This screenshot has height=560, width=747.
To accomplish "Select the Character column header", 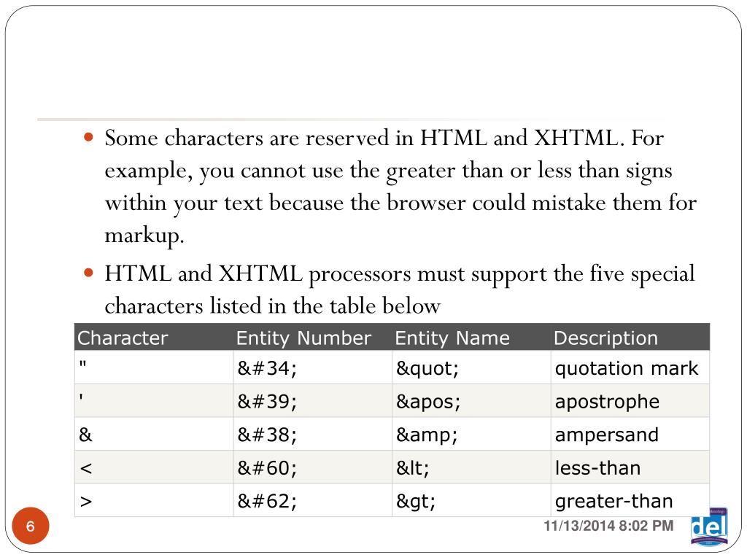I will (x=154, y=337).
